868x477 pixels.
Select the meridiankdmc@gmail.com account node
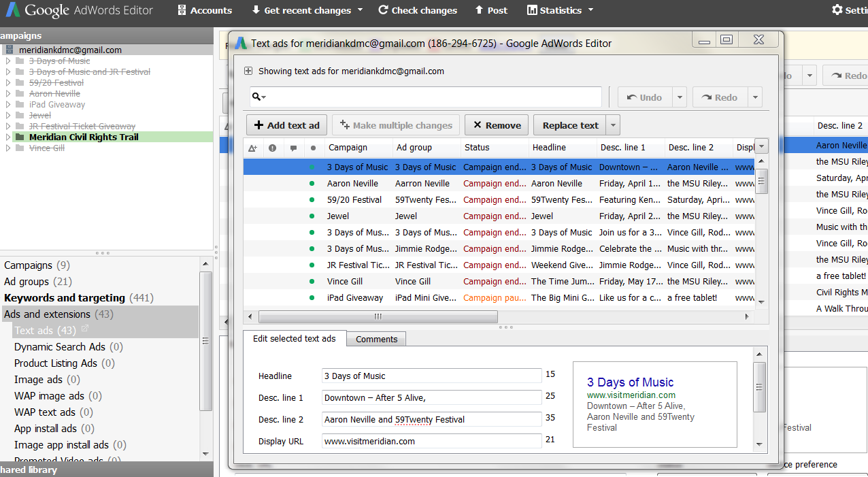70,50
